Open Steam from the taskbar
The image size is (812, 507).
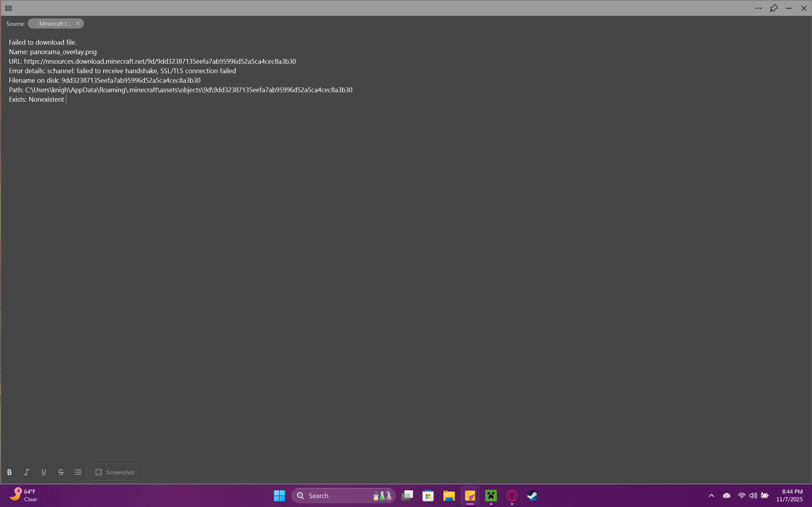(x=533, y=496)
